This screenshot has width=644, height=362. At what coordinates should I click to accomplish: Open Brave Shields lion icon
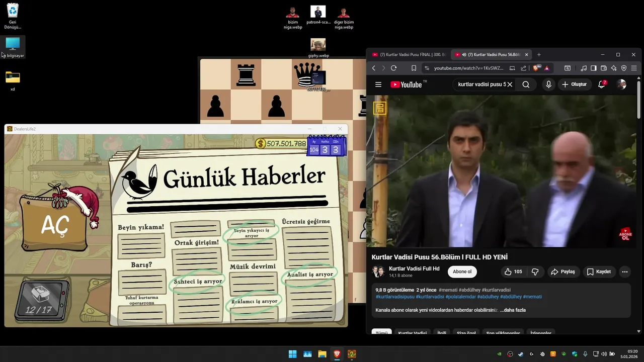click(x=537, y=68)
